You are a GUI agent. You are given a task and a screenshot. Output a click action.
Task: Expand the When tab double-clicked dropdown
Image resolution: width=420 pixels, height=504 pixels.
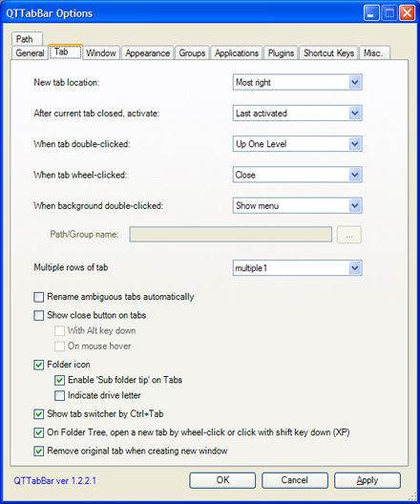click(297, 144)
